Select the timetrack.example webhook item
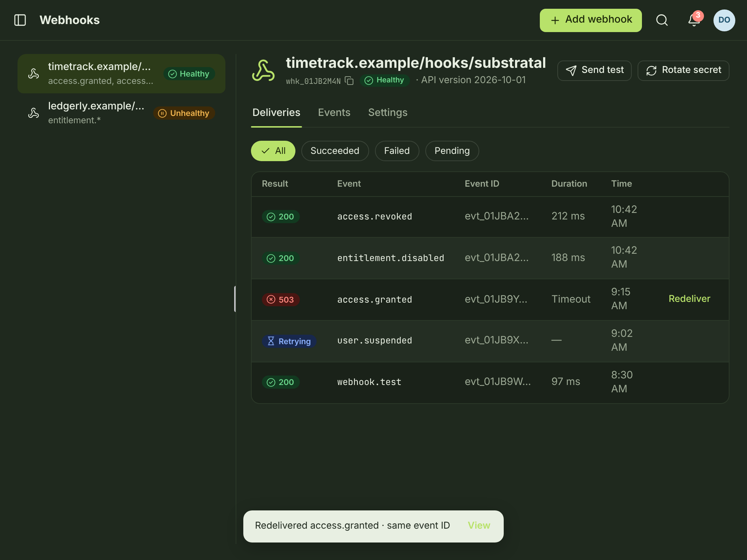The height and width of the screenshot is (560, 747). 121,74
